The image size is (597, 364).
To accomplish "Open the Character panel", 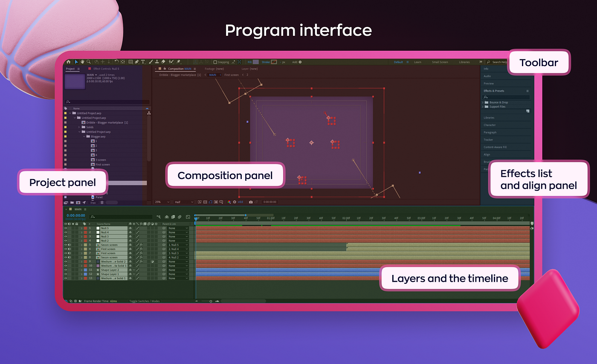I will [490, 125].
